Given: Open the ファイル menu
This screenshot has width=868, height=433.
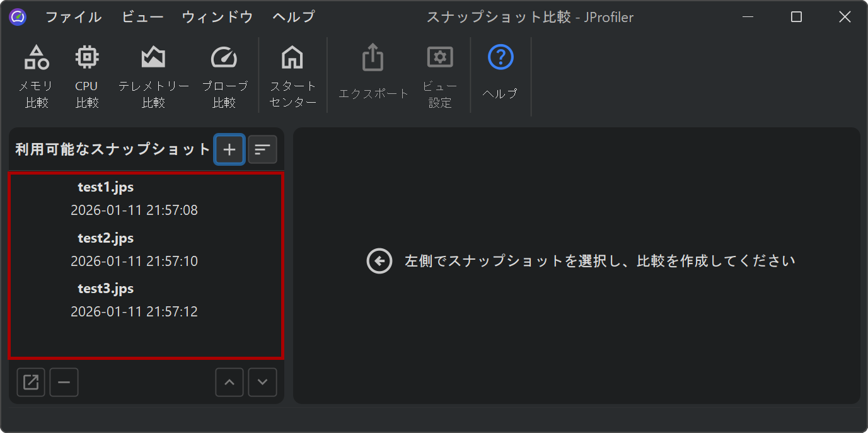Looking at the screenshot, I should pos(73,18).
